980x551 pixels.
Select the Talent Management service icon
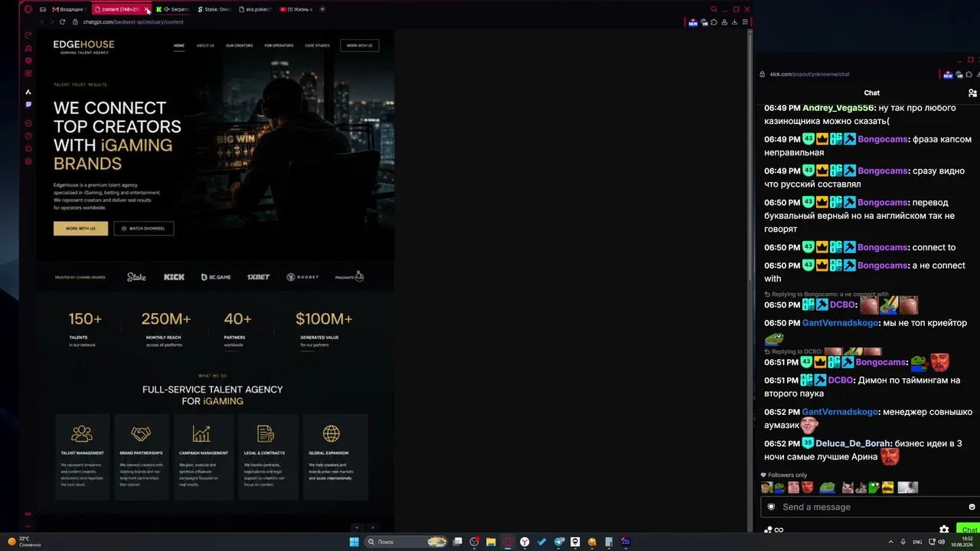click(82, 434)
